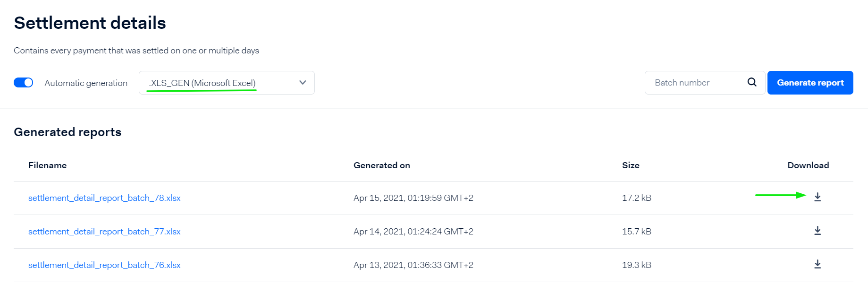The image size is (868, 285).
Task: Click the batch number search magnifier icon
Action: [x=752, y=82]
